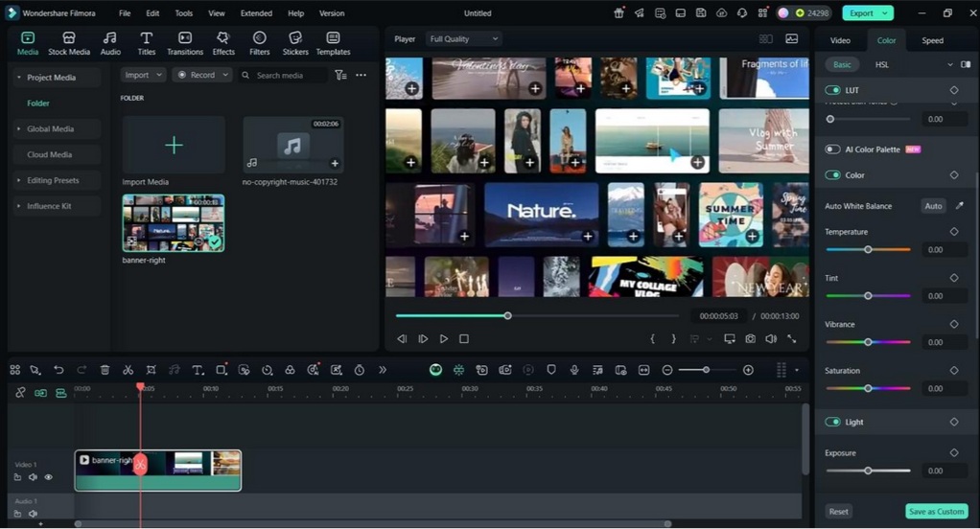This screenshot has height=529, width=980.
Task: Open the Effects tab
Action: coord(223,44)
